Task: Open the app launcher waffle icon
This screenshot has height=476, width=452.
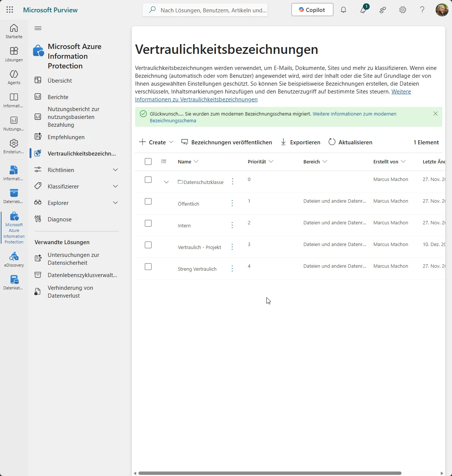Action: 10,10
